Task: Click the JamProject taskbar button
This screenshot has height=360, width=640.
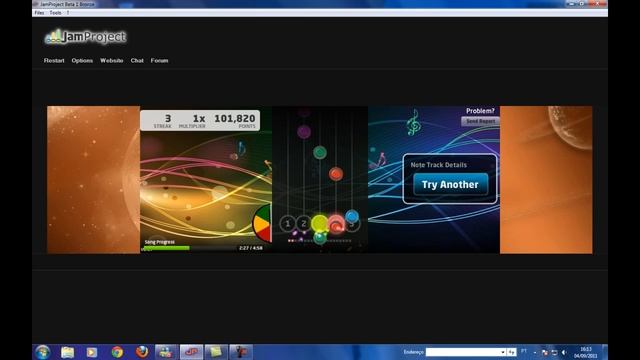Action: coord(191,352)
